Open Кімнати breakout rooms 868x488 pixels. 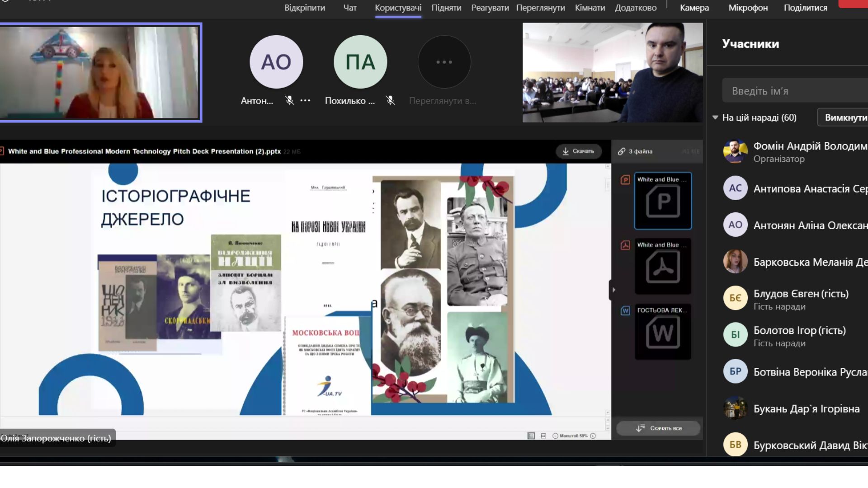pyautogui.click(x=590, y=8)
